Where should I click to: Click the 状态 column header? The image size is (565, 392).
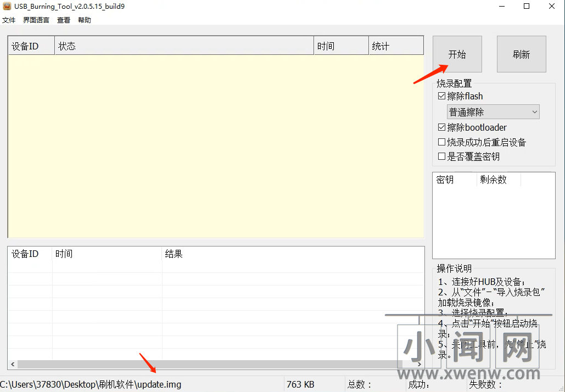184,46
